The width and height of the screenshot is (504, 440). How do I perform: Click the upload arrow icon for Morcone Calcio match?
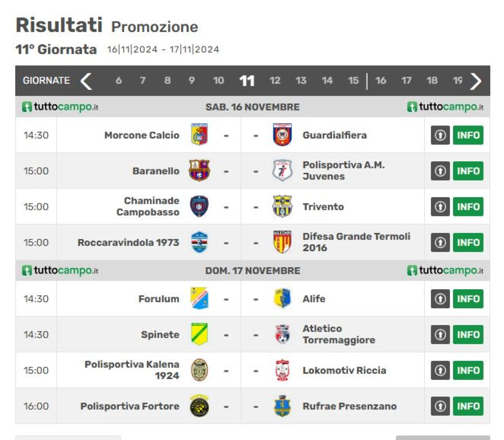pyautogui.click(x=440, y=135)
